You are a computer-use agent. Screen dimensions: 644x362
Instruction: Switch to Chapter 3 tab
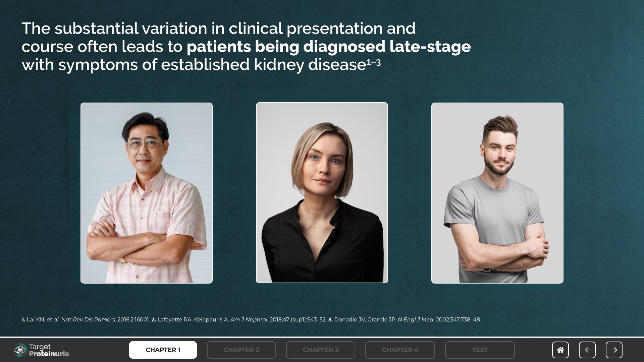(x=321, y=350)
